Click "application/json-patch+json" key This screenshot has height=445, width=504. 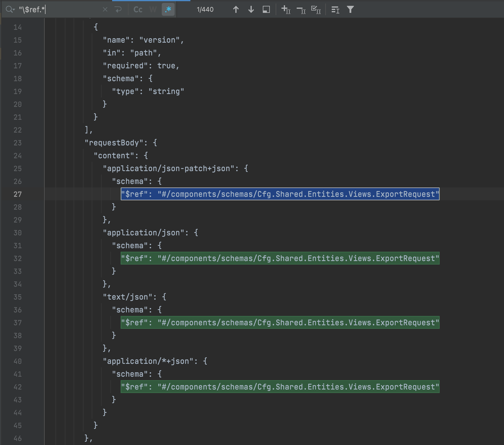click(x=168, y=168)
